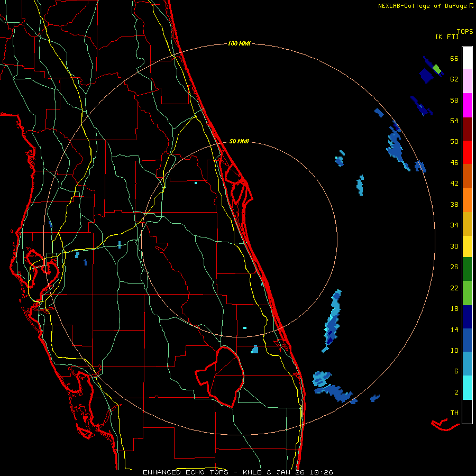This screenshot has height=476, width=476.
Task: Click the legend value '34'
Action: 454,225
